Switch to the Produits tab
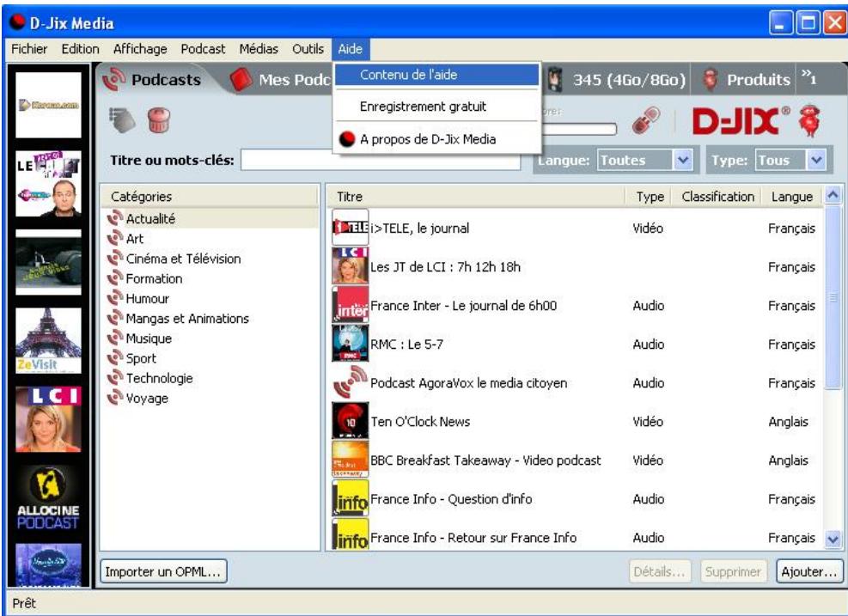Image resolution: width=848 pixels, height=616 pixels. (746, 80)
